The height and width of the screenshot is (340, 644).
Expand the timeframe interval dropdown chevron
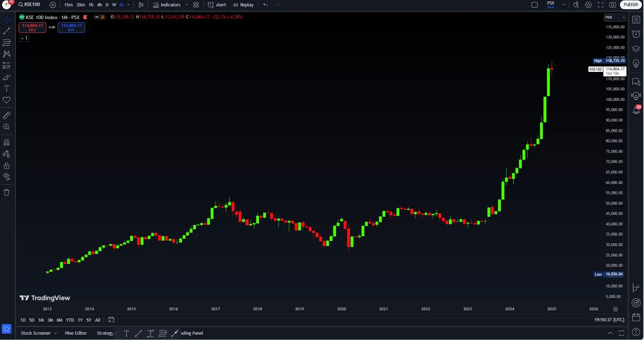click(x=128, y=5)
